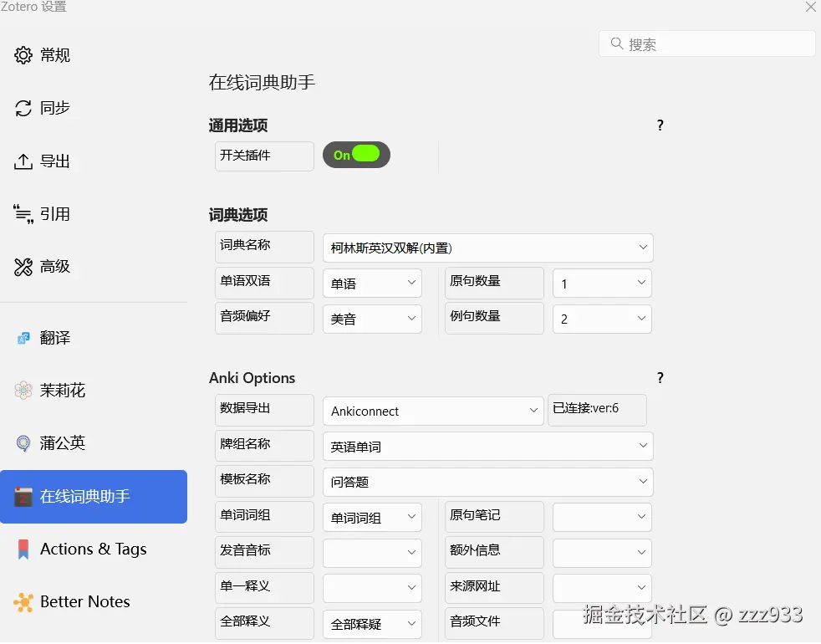Click the Sync arrows icon
821x644 pixels.
tap(23, 108)
